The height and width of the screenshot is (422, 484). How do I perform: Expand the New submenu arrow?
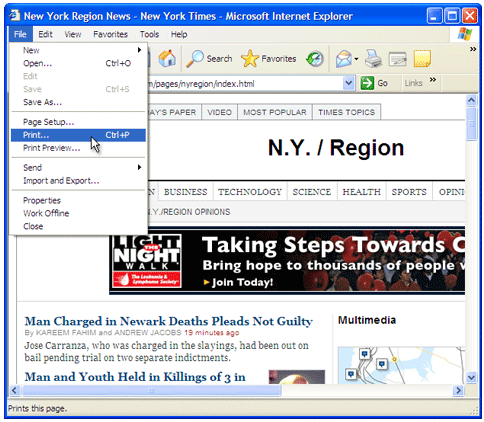(x=139, y=50)
